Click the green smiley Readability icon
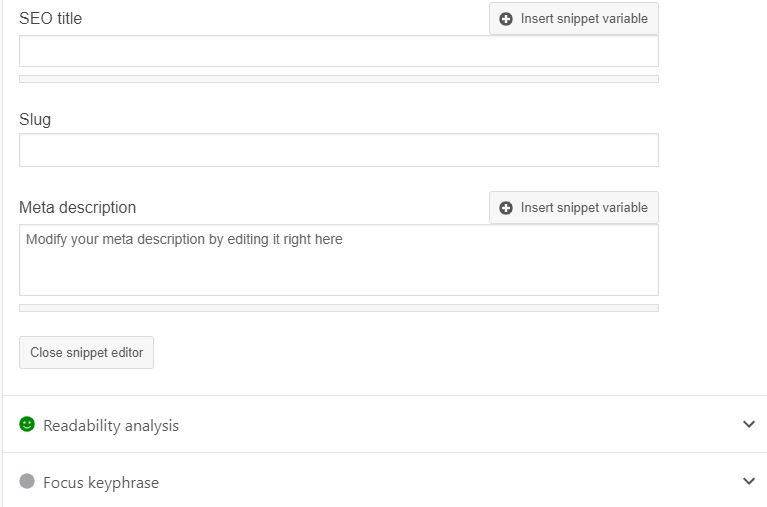The image size is (767, 507). coord(27,424)
